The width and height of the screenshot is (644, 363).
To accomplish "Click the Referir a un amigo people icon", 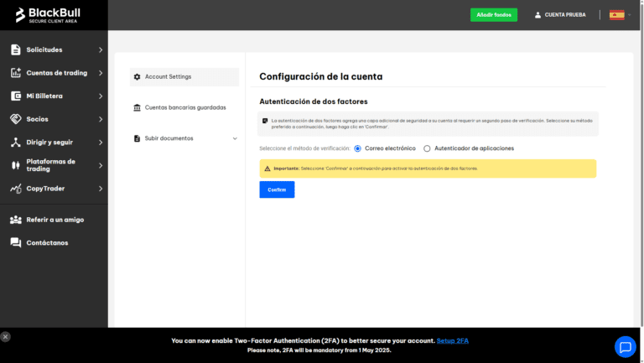I will pos(15,220).
